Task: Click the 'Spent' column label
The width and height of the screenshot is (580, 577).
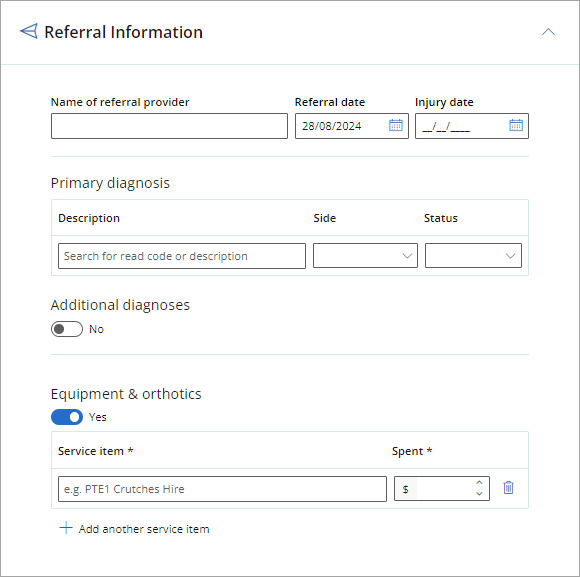Action: click(407, 451)
